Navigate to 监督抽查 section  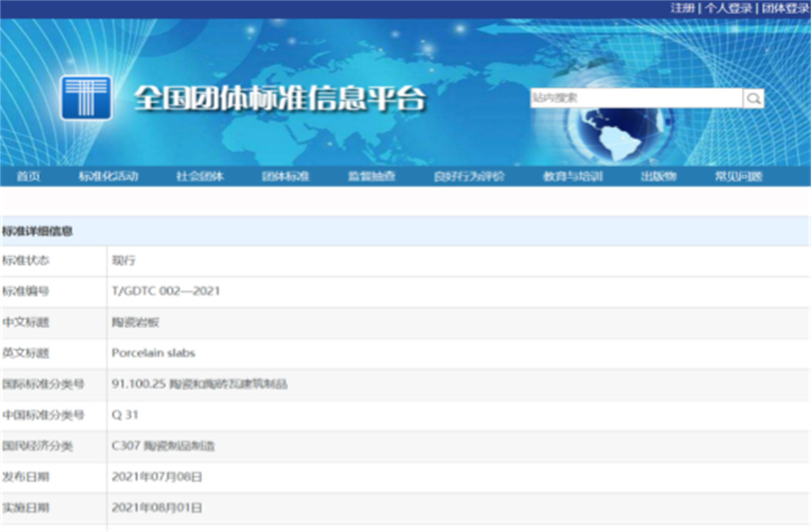(x=372, y=177)
